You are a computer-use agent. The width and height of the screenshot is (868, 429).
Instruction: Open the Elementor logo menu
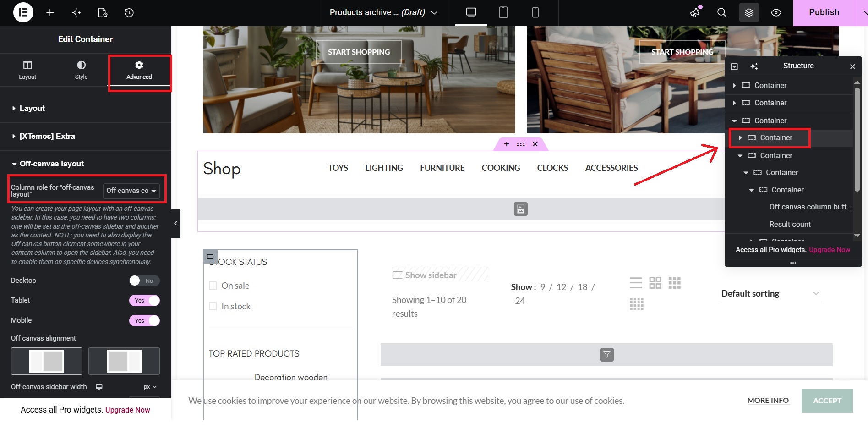pos(23,12)
